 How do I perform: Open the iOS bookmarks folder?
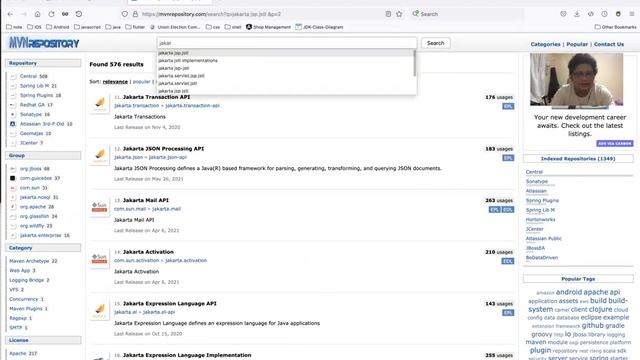point(34,27)
